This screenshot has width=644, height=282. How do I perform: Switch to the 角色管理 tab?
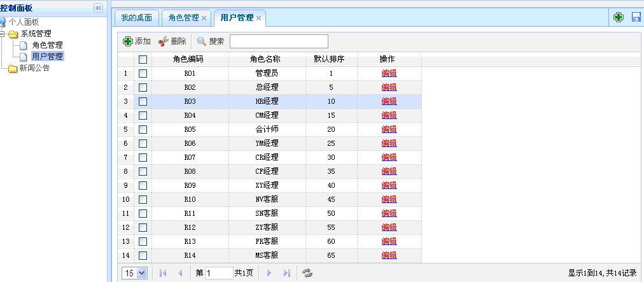tap(183, 18)
